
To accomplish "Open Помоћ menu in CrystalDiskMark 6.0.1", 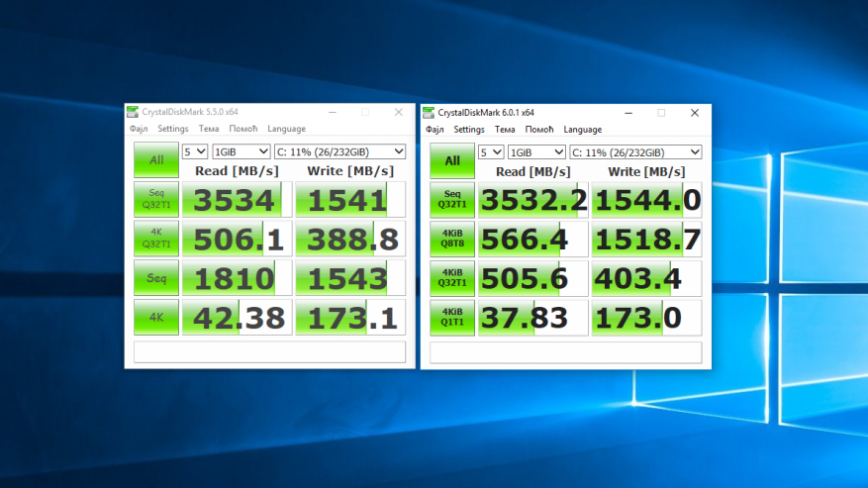I will point(539,130).
